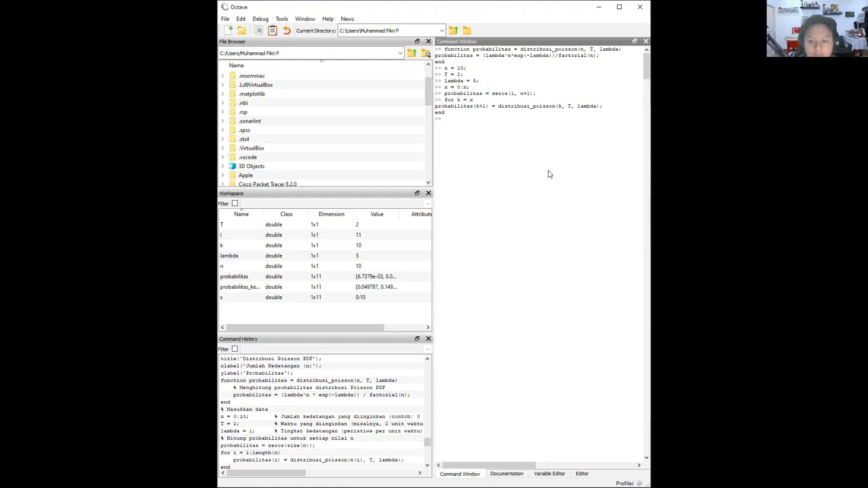The image size is (868, 488).
Task: Select the 3D Objects folder icon
Action: [233, 166]
